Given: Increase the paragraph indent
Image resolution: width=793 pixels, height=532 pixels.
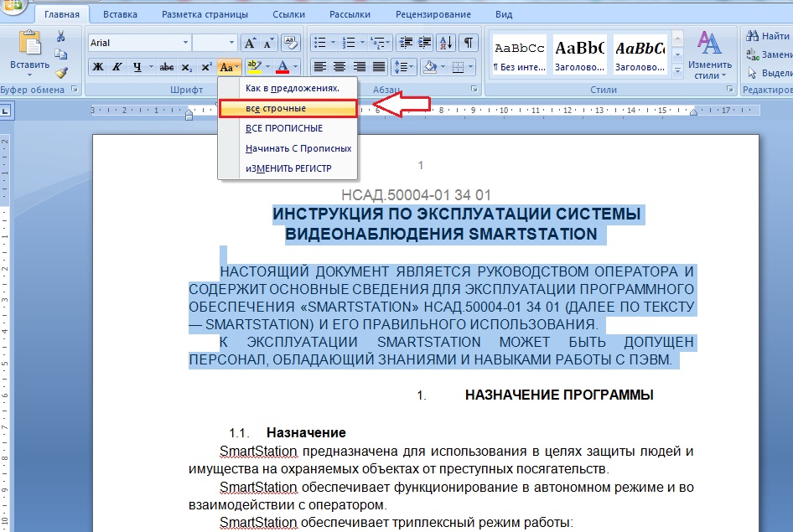Looking at the screenshot, I should coord(424,43).
